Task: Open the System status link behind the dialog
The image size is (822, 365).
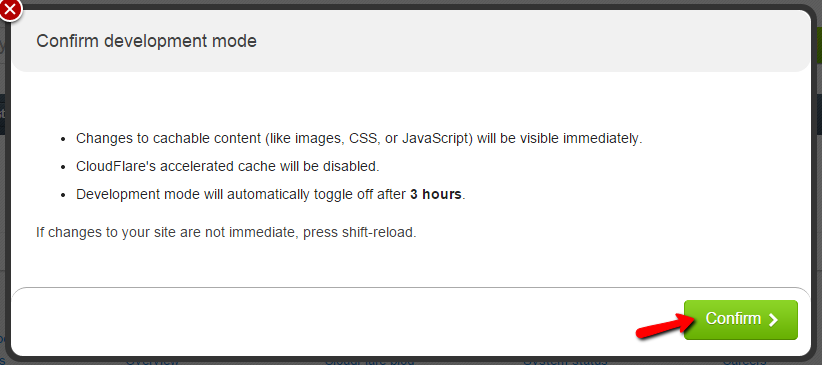Action: click(x=565, y=361)
